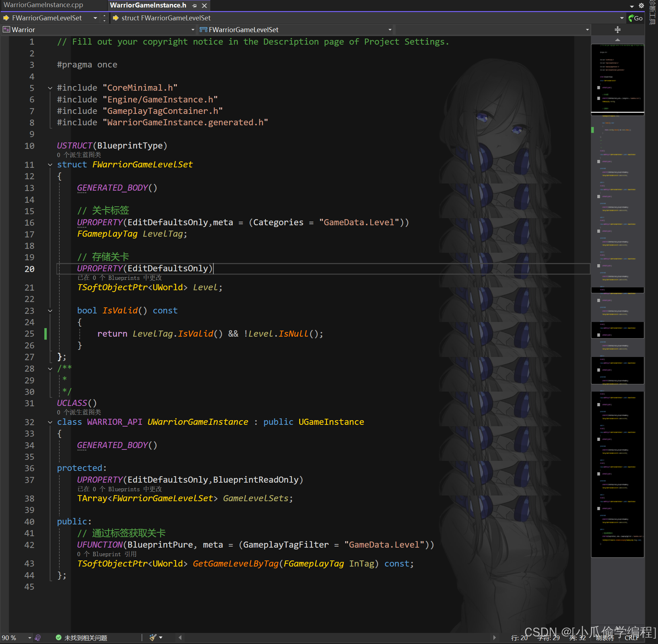Click the scope navigation up/down stepper
Screen dimensions: 658x644
[x=104, y=18]
